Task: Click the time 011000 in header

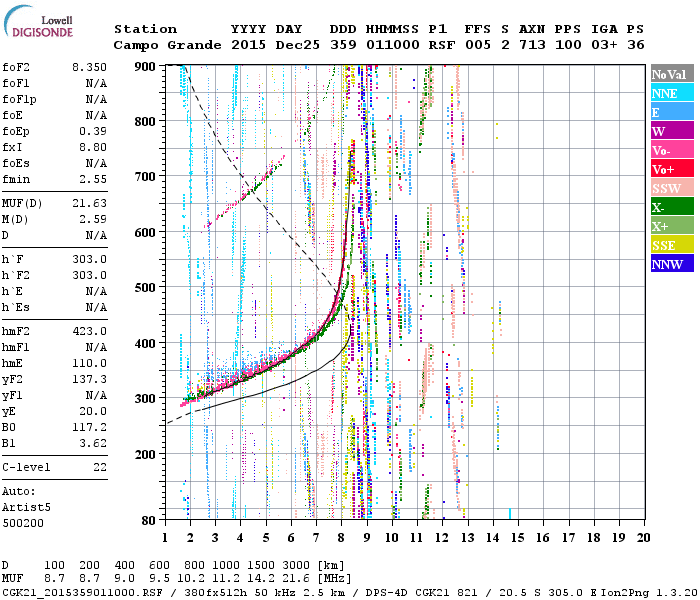Action: click(x=393, y=45)
